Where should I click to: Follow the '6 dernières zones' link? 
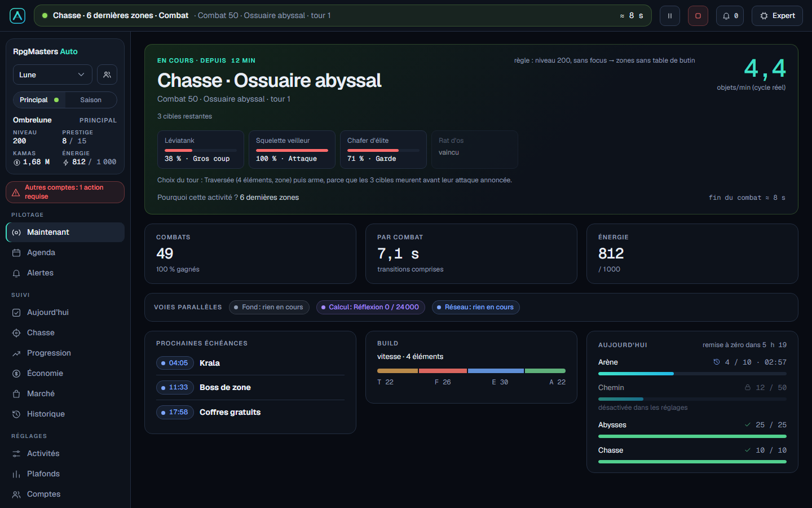pos(270,198)
